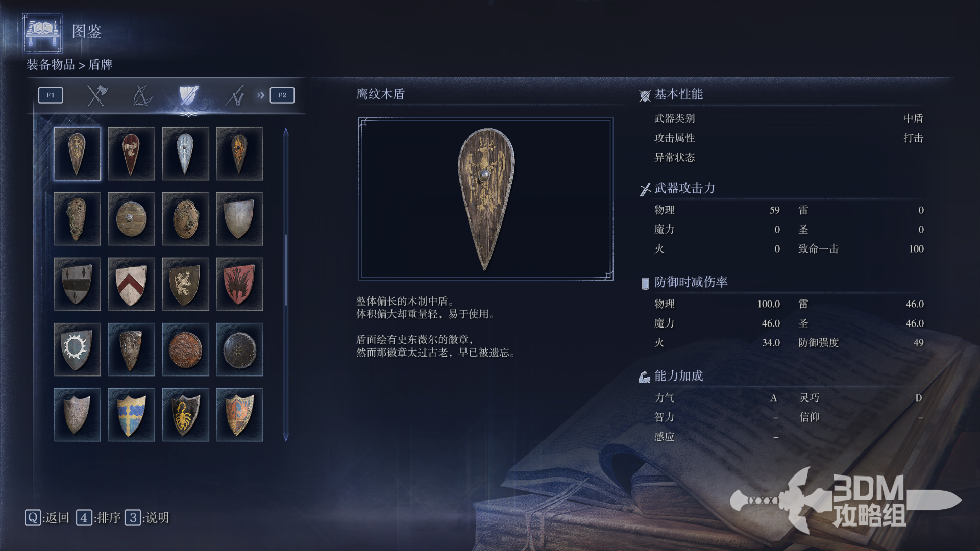Choose the red chevron heater shield
Viewport: 980px width, 551px height.
click(x=131, y=284)
